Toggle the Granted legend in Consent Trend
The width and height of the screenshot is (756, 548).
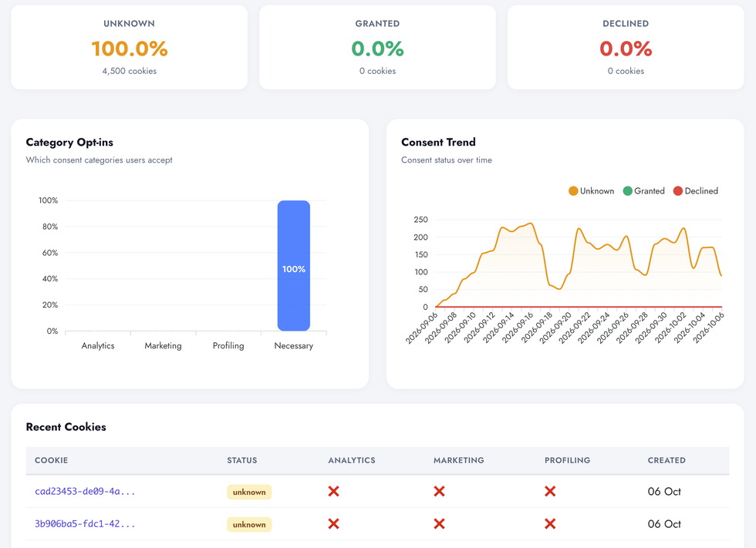coord(643,191)
